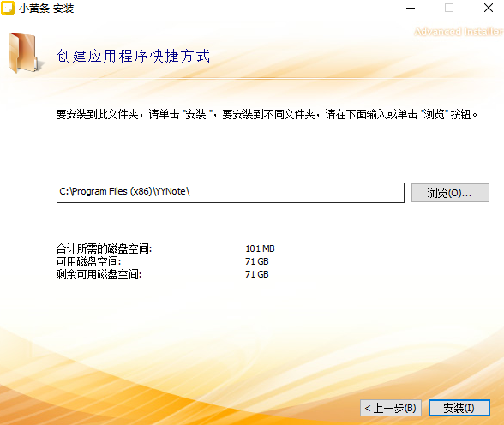Click the 合计所需的磁盘空间 label
504x425 pixels.
click(x=104, y=248)
